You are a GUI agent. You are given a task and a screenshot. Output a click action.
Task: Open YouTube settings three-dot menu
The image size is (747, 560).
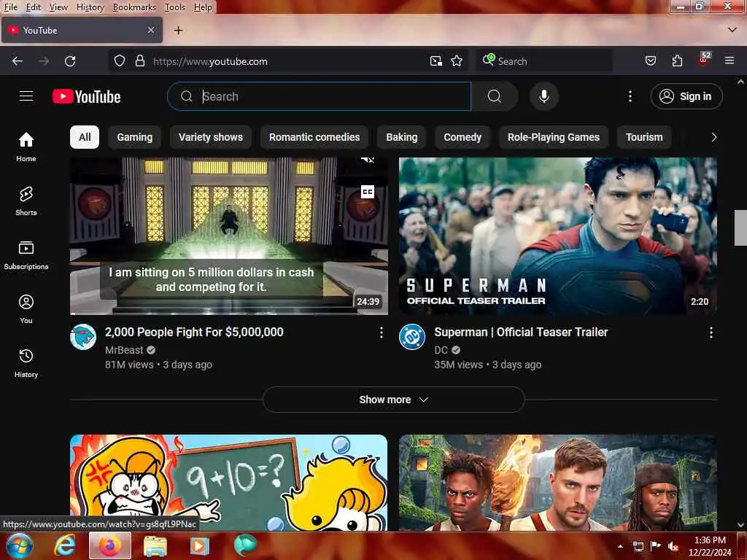(630, 97)
